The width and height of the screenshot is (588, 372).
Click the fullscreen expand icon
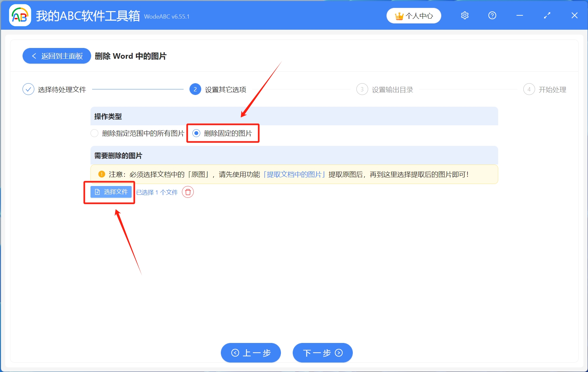tap(547, 15)
